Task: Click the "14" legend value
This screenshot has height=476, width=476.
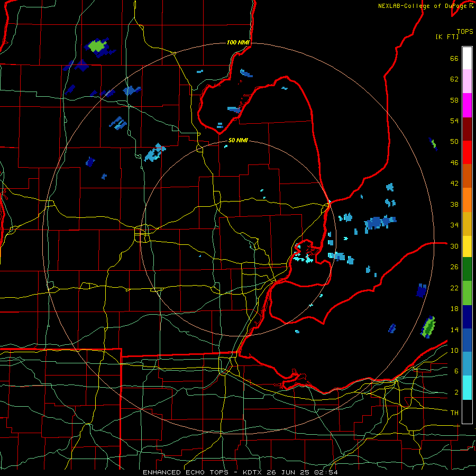Action: (454, 329)
